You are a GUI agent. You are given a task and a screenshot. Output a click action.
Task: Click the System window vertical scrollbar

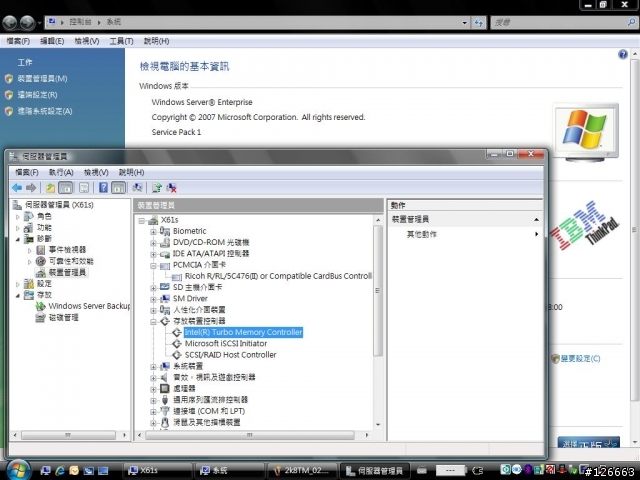(x=634, y=231)
